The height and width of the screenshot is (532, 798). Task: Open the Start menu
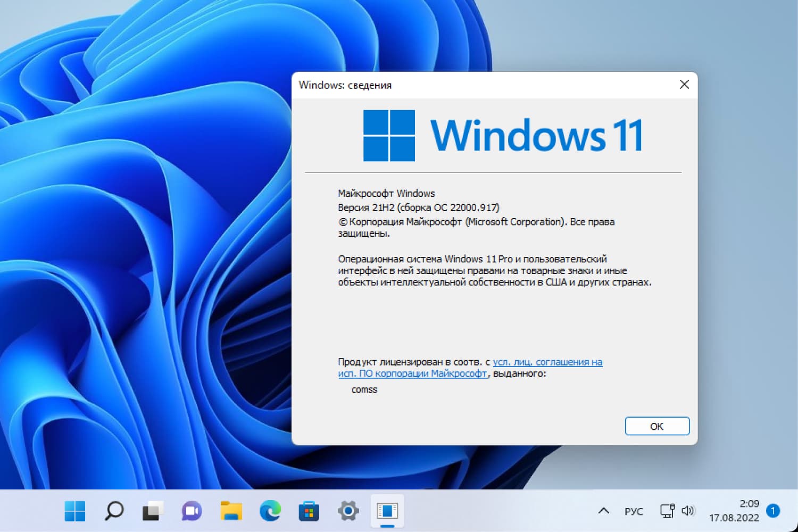[x=74, y=511]
